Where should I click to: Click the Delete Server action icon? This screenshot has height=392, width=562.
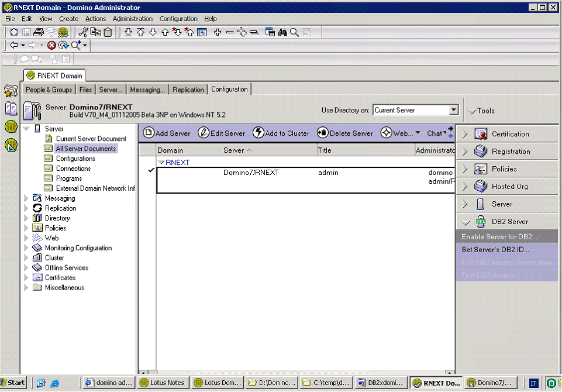323,133
